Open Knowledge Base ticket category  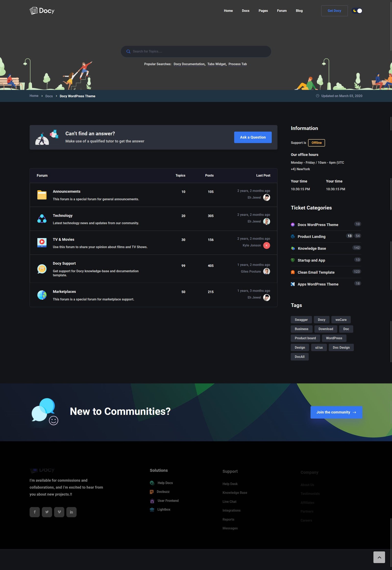tap(312, 248)
